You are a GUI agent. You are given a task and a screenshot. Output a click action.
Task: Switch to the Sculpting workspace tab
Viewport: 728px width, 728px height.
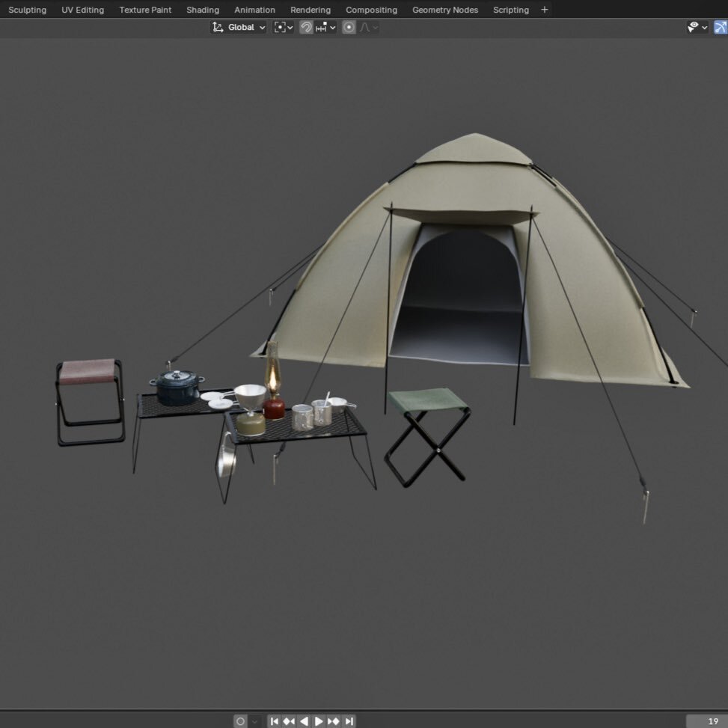pos(27,10)
